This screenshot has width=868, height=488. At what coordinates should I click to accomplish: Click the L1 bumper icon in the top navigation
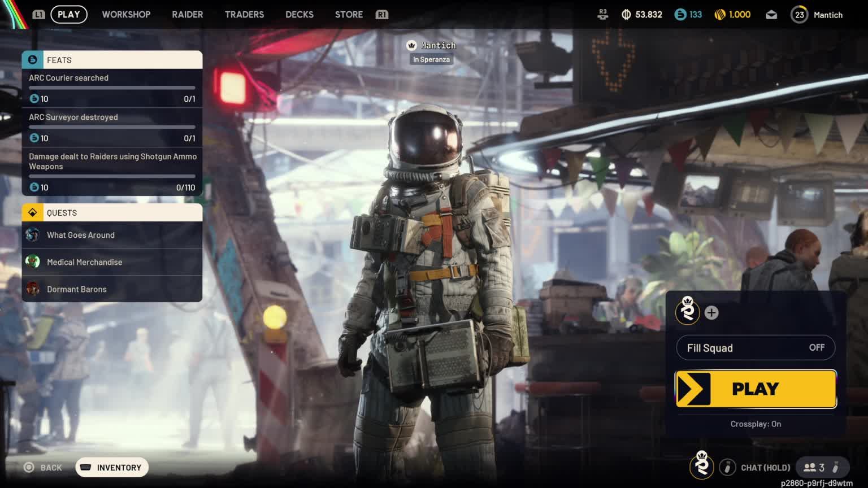point(38,15)
